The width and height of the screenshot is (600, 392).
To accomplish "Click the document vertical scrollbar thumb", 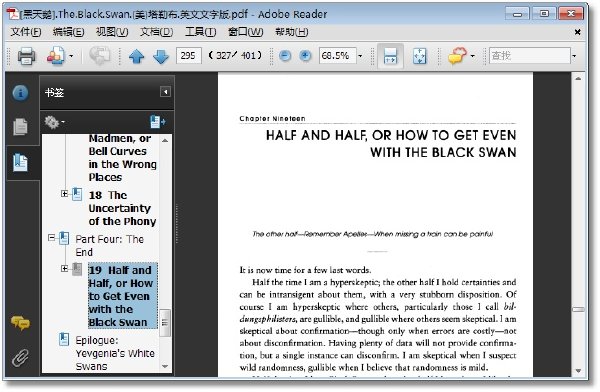I will pyautogui.click(x=578, y=309).
